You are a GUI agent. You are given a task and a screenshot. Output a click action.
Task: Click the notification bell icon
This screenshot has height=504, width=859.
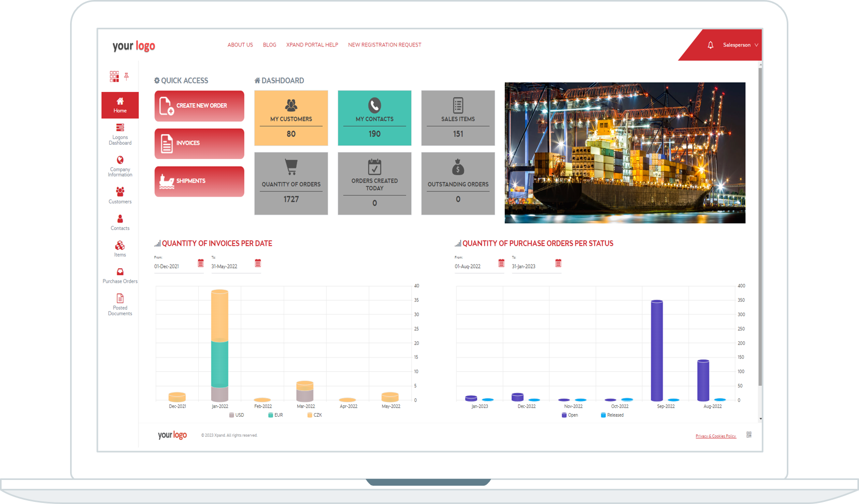[x=710, y=45]
